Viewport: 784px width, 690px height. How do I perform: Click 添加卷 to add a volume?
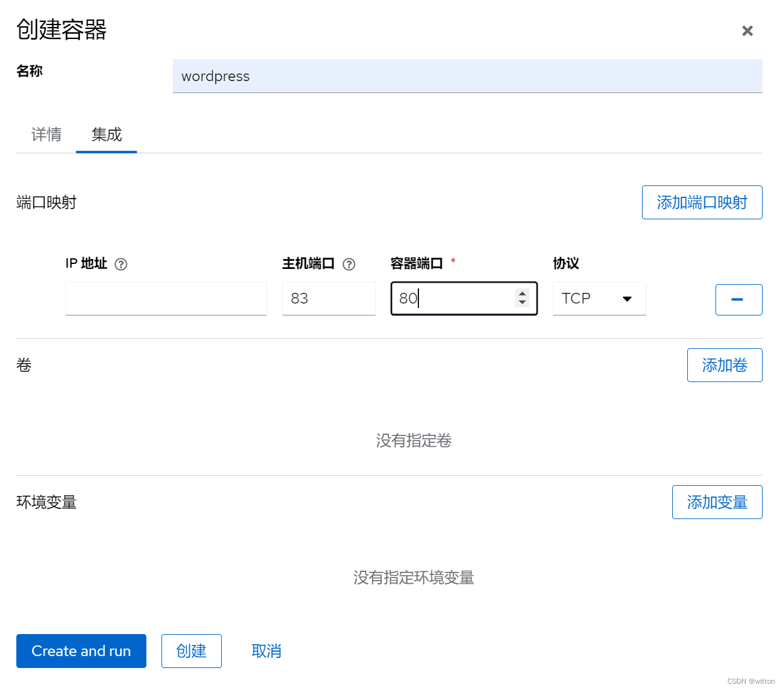click(x=724, y=365)
